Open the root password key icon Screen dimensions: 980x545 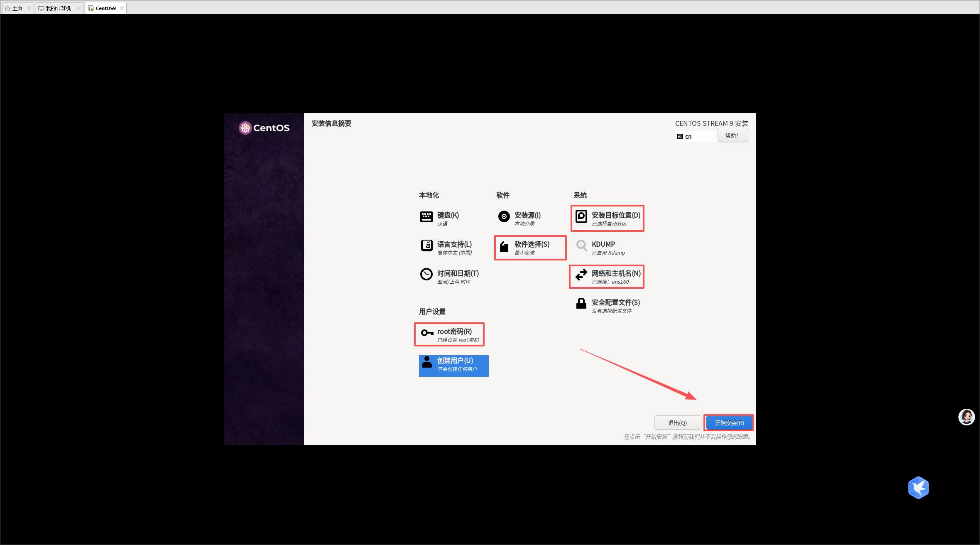(x=427, y=333)
